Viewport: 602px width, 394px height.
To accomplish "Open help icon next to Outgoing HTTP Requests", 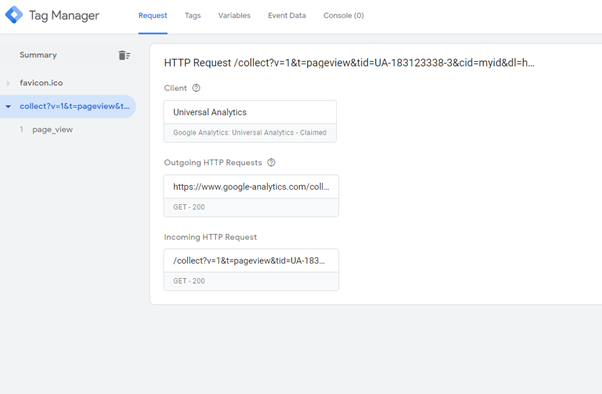I will [x=271, y=162].
